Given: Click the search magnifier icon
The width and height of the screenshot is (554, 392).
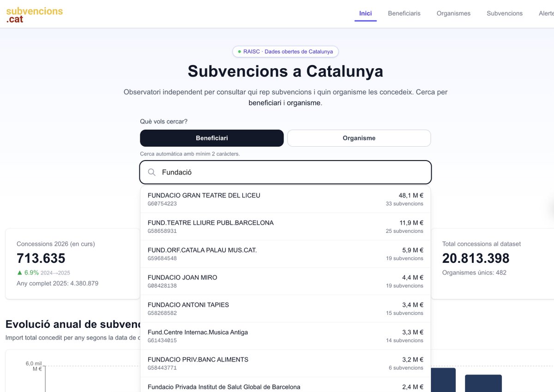Looking at the screenshot, I should (152, 172).
